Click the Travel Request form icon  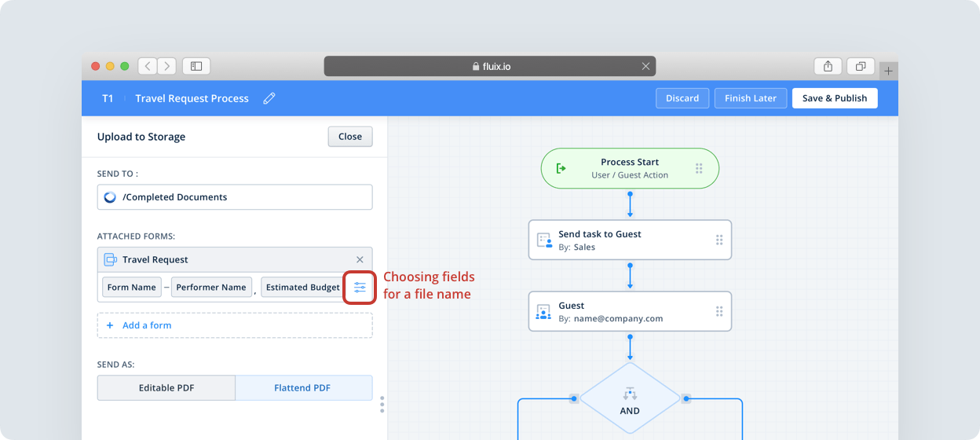point(111,259)
